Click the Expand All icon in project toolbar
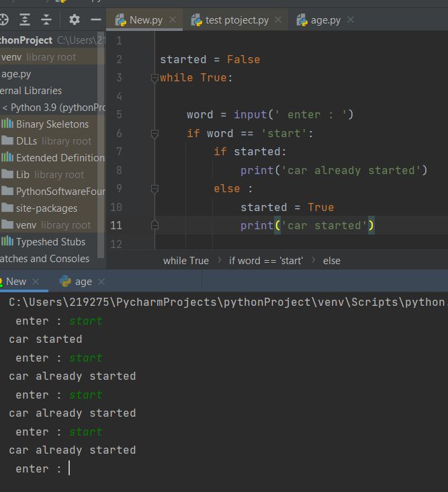Viewport: 448px width, 492px height. click(25, 19)
